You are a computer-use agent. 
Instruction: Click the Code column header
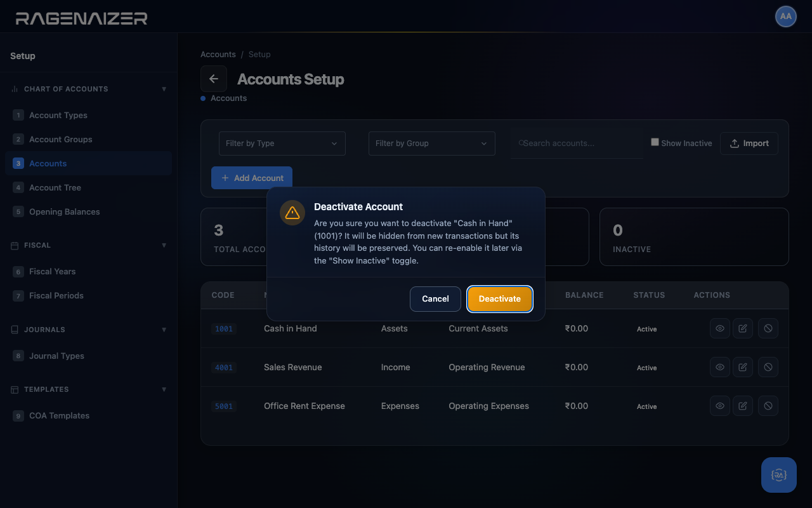[223, 295]
